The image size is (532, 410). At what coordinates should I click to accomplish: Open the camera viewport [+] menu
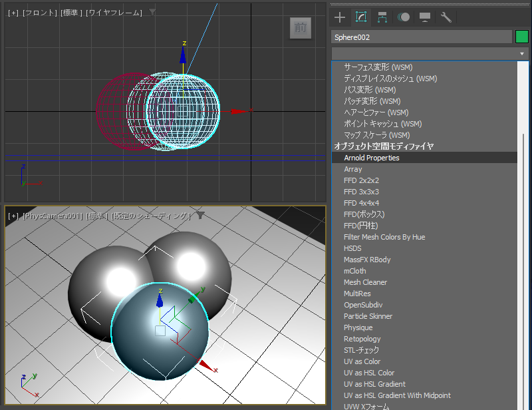(x=13, y=216)
